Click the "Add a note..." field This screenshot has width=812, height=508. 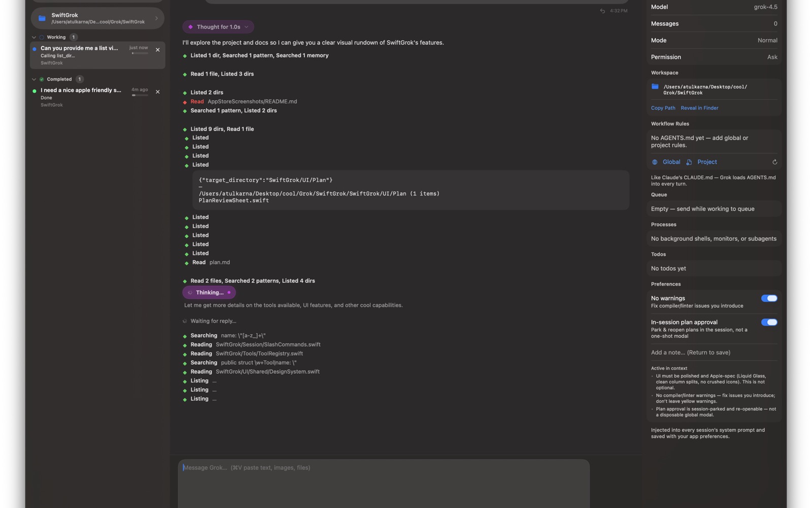tap(714, 353)
